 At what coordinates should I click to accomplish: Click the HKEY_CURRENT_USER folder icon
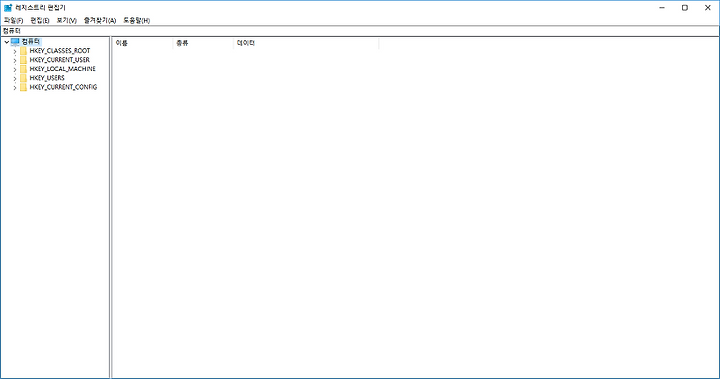tap(23, 60)
